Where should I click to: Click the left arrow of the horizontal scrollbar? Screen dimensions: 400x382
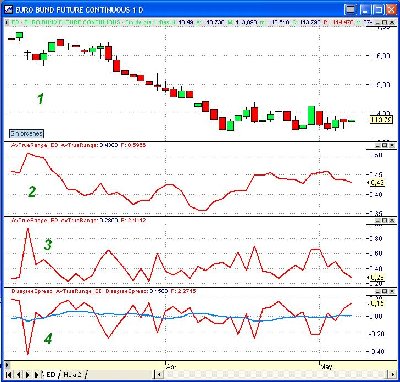click(160, 374)
